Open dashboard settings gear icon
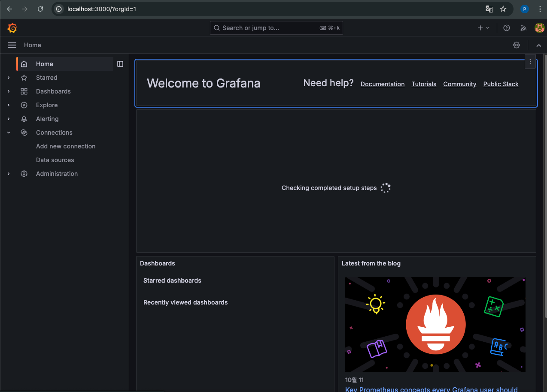547x392 pixels. pos(517,45)
